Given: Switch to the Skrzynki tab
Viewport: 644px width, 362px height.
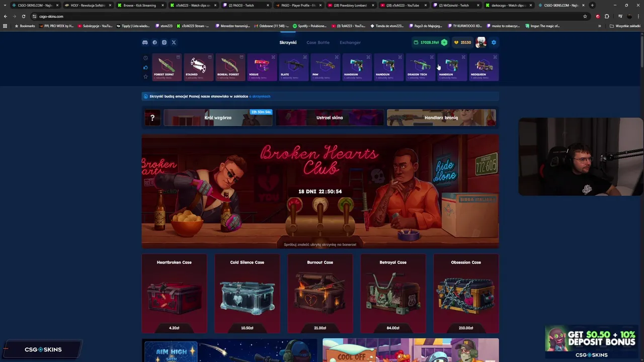Looking at the screenshot, I should coord(288,42).
